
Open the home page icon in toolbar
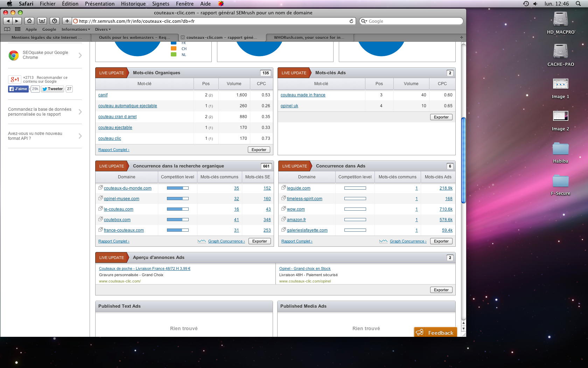pyautogui.click(x=30, y=21)
